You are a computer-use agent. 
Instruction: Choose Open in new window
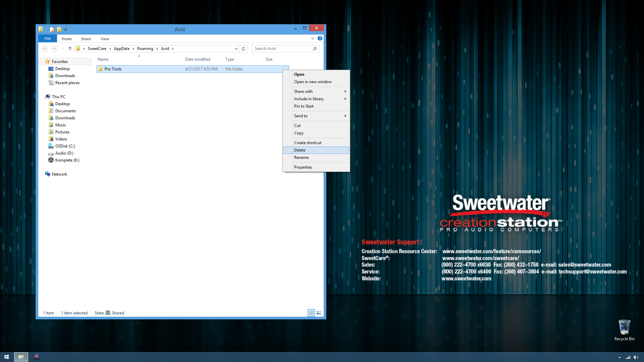click(x=316, y=82)
